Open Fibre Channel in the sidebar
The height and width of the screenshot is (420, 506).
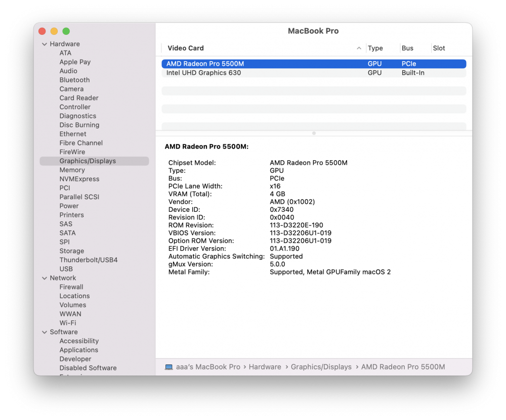[81, 144]
